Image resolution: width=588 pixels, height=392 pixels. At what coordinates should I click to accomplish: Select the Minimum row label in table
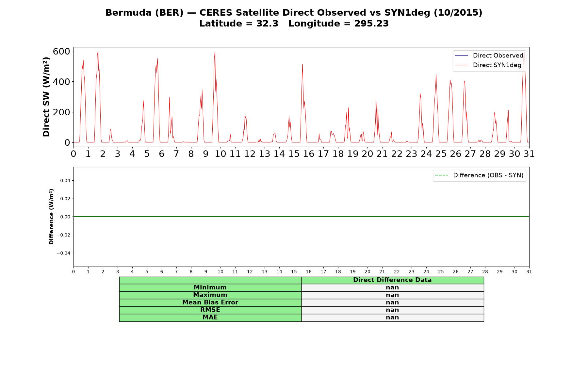click(x=210, y=287)
